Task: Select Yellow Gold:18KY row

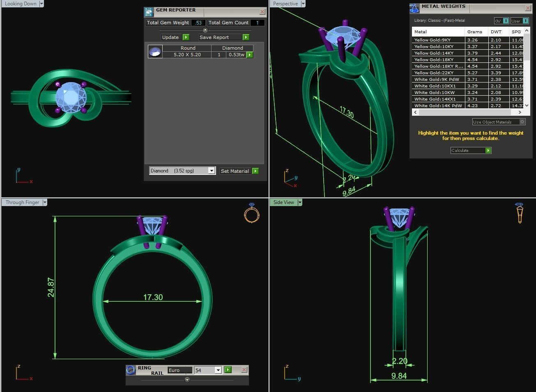Action: tap(468, 60)
